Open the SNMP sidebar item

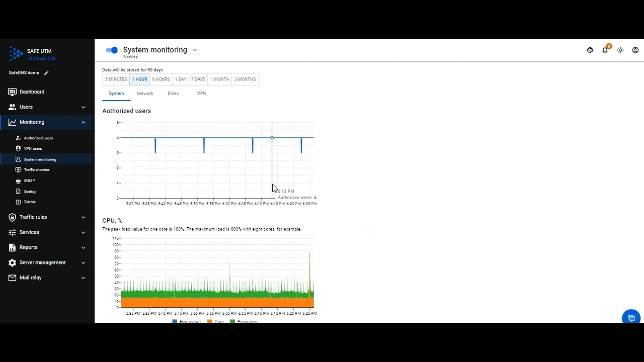pos(29,181)
